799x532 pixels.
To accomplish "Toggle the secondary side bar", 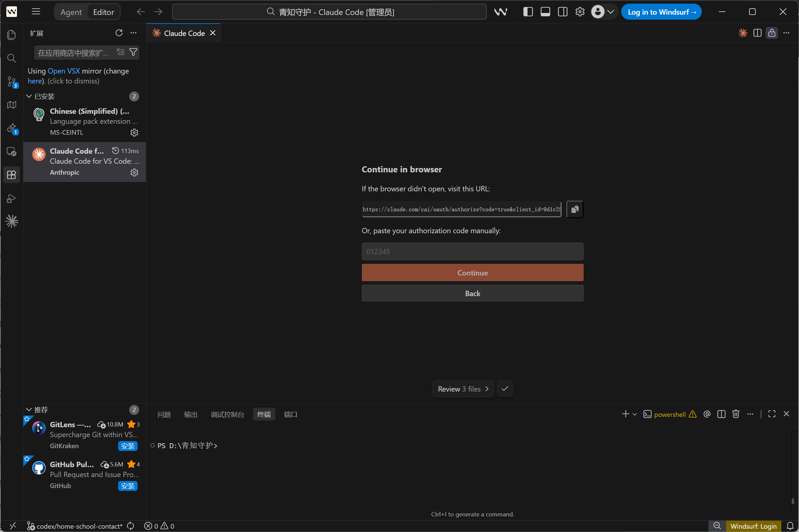I will pyautogui.click(x=562, y=12).
